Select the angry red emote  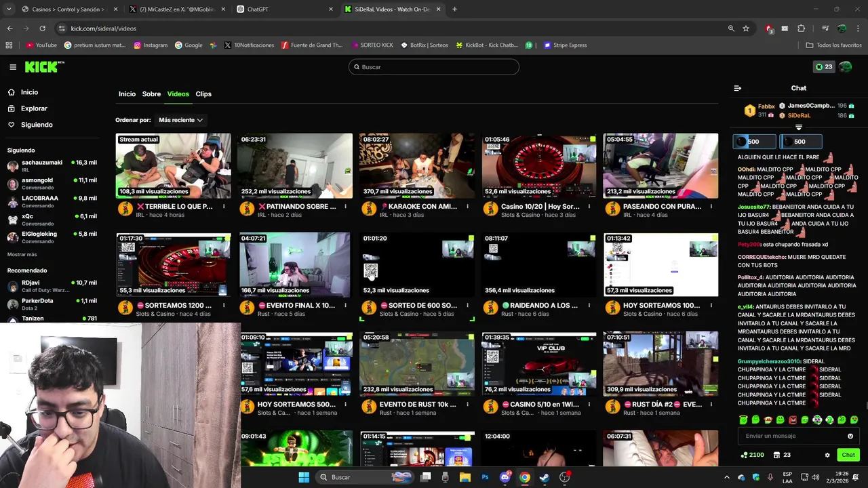tap(793, 420)
